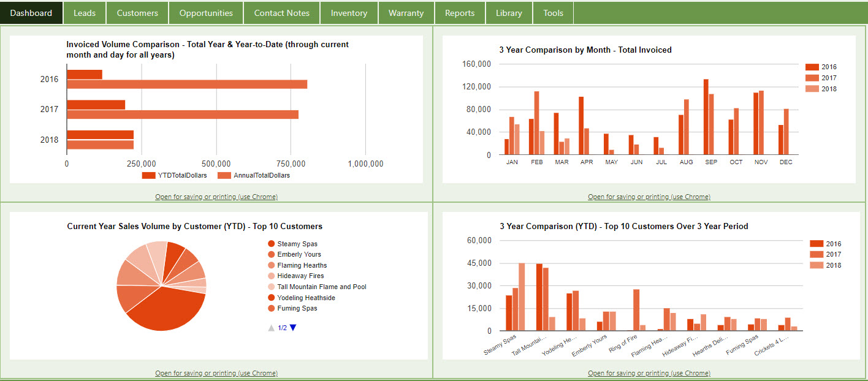Click the Flaming Hearths legend marker
Viewport: 868px width, 381px height.
click(x=271, y=265)
